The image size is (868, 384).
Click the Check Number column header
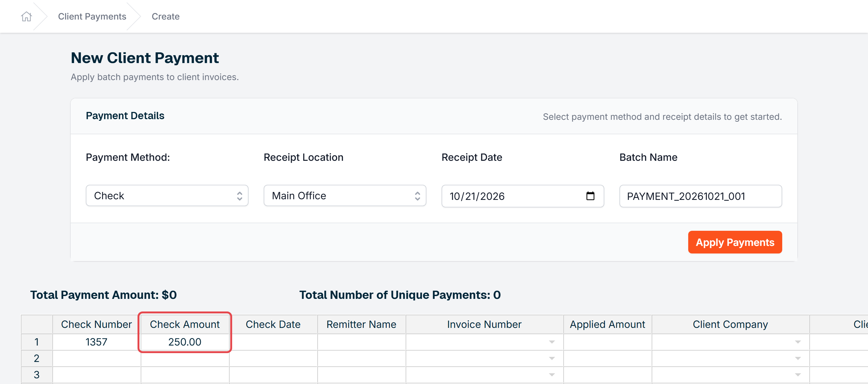tap(97, 324)
